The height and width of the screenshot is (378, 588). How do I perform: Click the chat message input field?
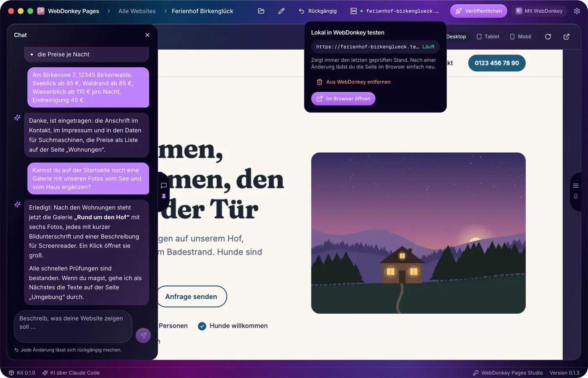73,327
